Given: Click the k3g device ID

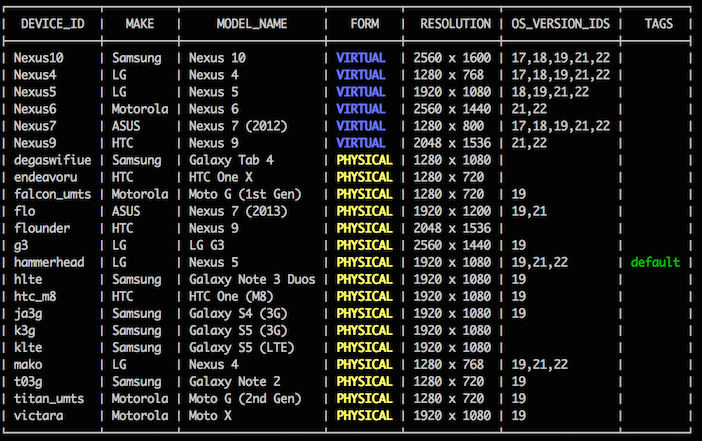Looking at the screenshot, I should 25,330.
